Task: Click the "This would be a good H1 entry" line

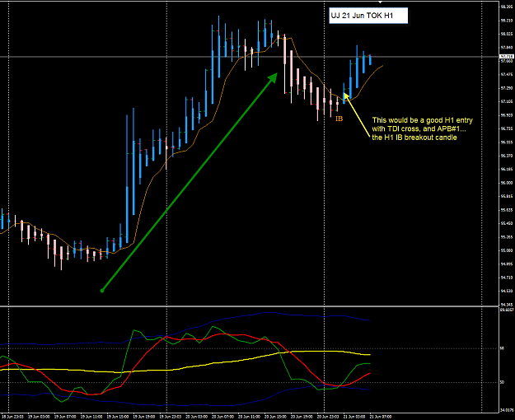Action: [423, 120]
